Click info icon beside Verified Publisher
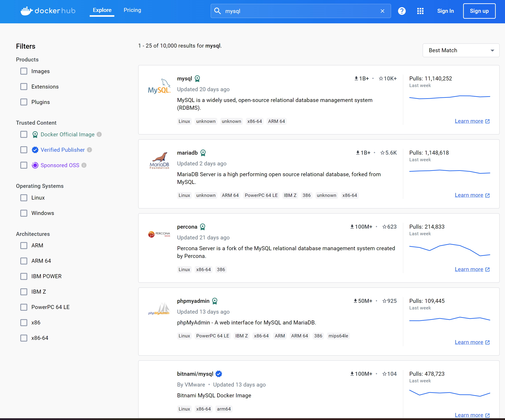This screenshot has width=505, height=420. click(89, 150)
